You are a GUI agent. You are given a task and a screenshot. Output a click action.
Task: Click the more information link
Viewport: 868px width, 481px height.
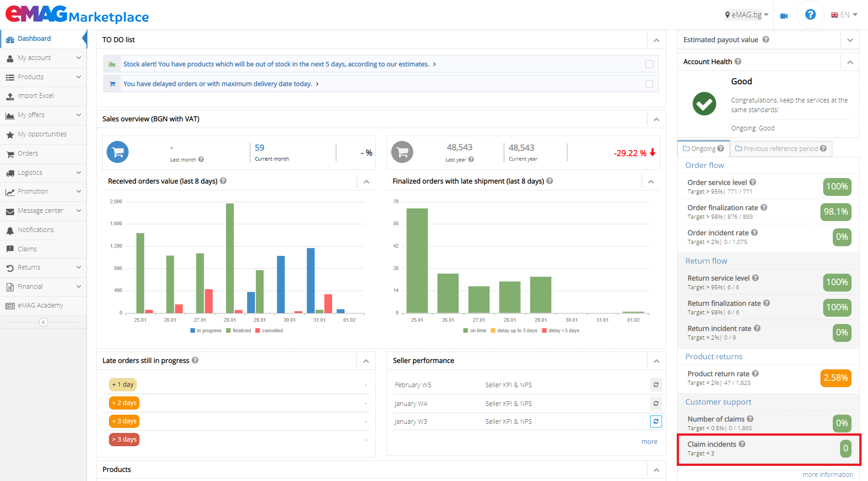coord(828,474)
